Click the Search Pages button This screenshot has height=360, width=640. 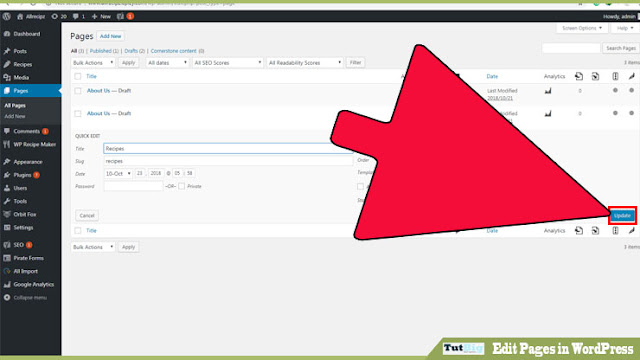coord(621,48)
